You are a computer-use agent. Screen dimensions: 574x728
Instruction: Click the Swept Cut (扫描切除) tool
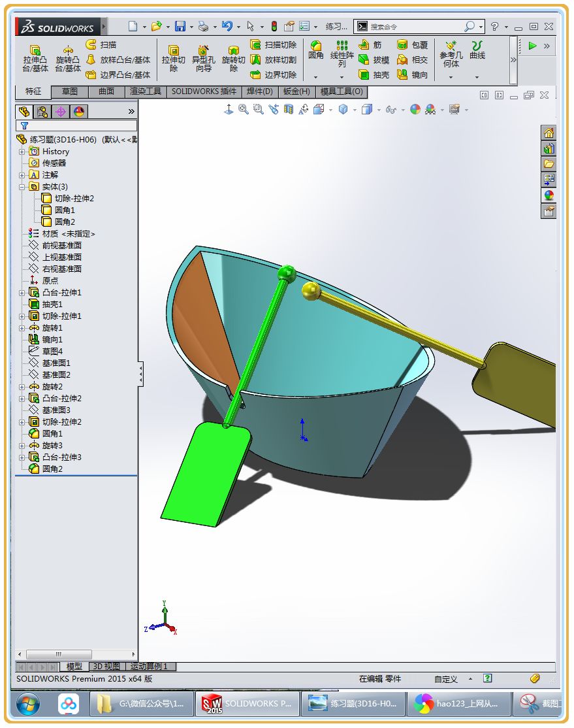274,44
